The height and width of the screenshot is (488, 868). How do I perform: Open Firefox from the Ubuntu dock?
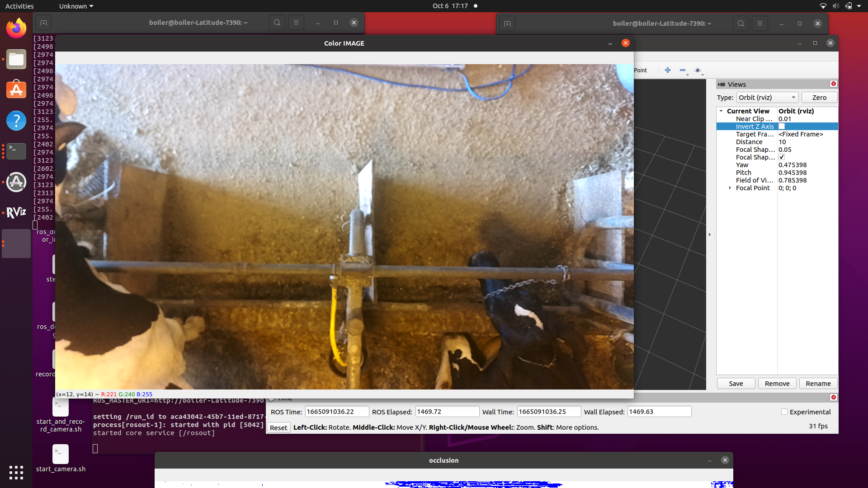click(x=16, y=28)
